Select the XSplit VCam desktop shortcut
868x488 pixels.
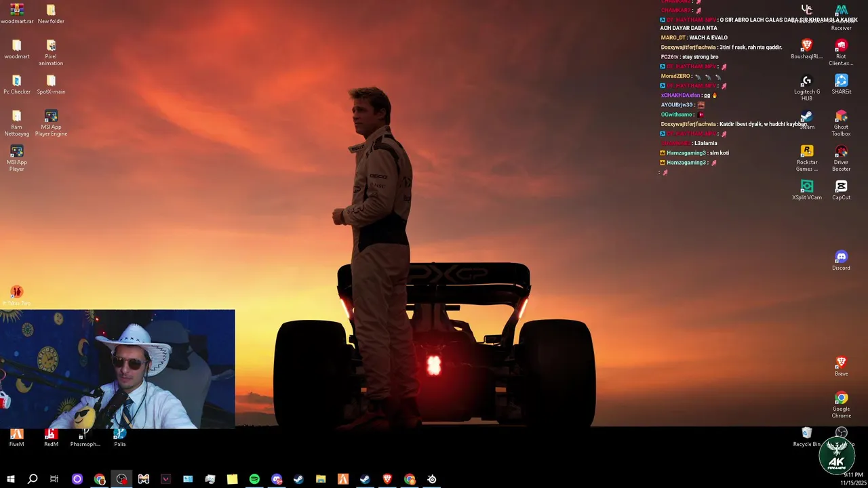[806, 190]
